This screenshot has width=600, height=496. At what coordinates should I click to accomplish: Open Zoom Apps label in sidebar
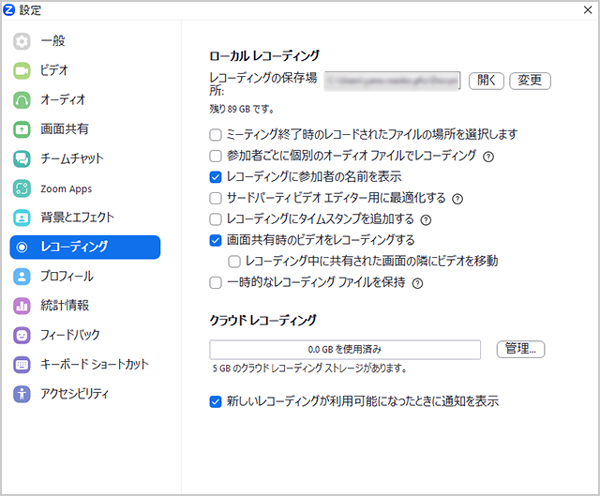[66, 189]
